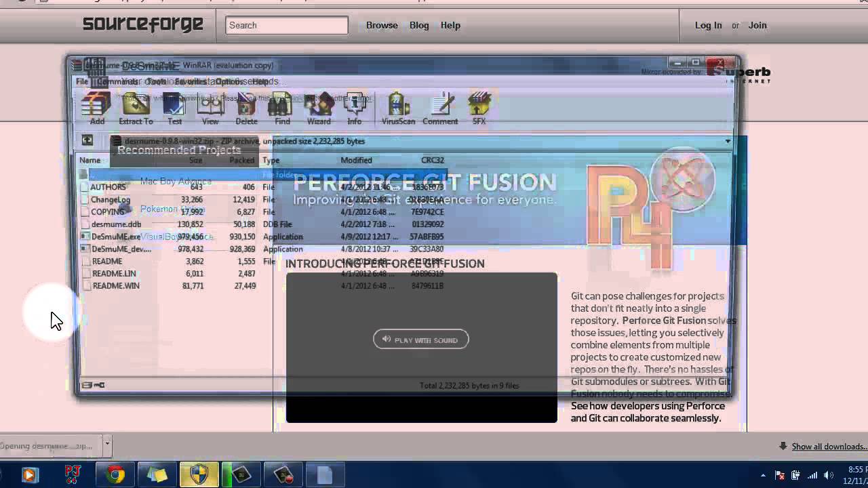868x488 pixels.
Task: Click the network signal tray icon
Action: [812, 475]
